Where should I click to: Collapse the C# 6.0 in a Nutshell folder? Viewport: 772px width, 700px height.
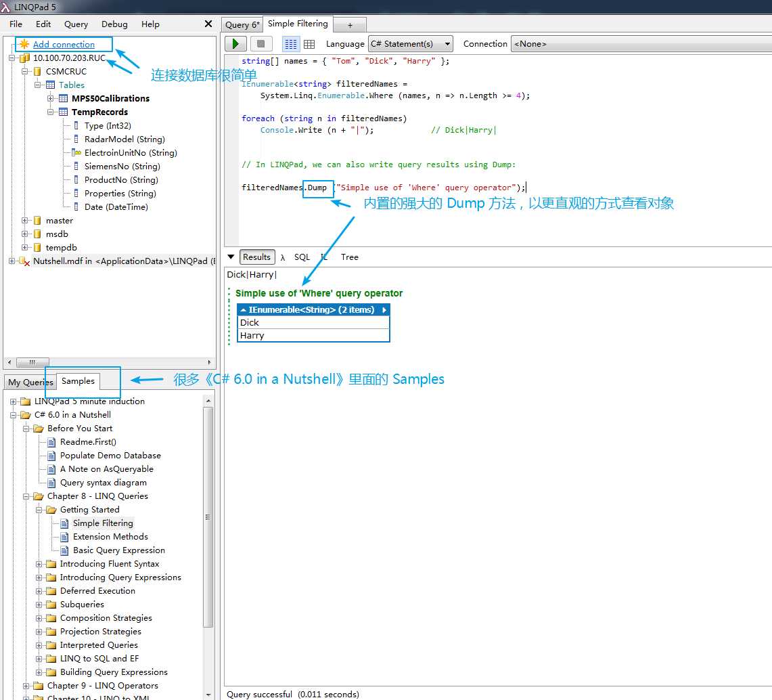click(14, 415)
